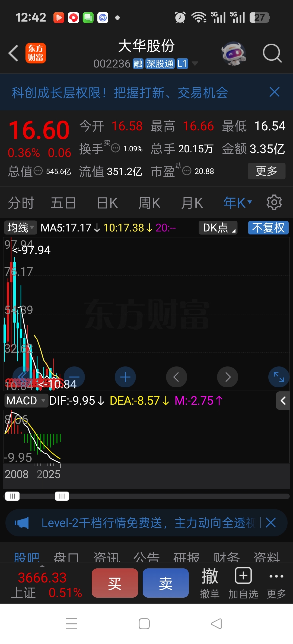293x644 pixels.
Task: Open the 盘口 tab
Action: [x=66, y=557]
